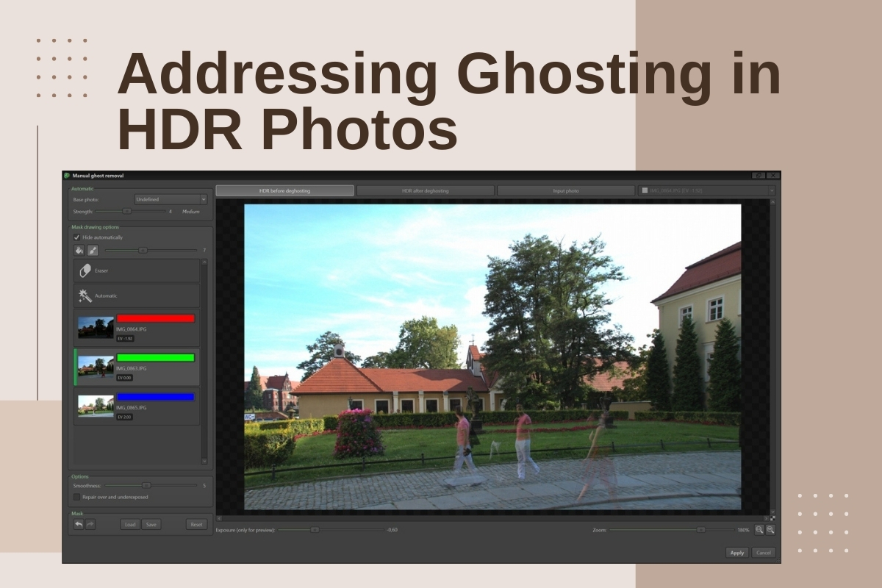The height and width of the screenshot is (588, 882).
Task: Enable Repair over and underexposed
Action: (77, 497)
